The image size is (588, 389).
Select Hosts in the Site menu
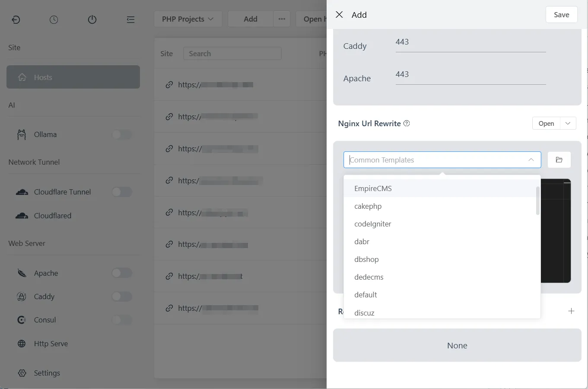(x=73, y=77)
